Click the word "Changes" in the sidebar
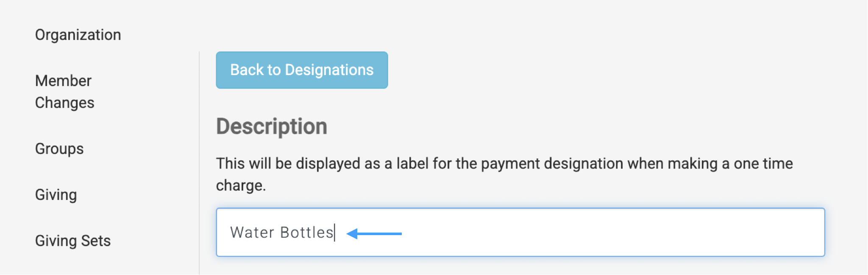Screen dimensions: 868x275 65,103
